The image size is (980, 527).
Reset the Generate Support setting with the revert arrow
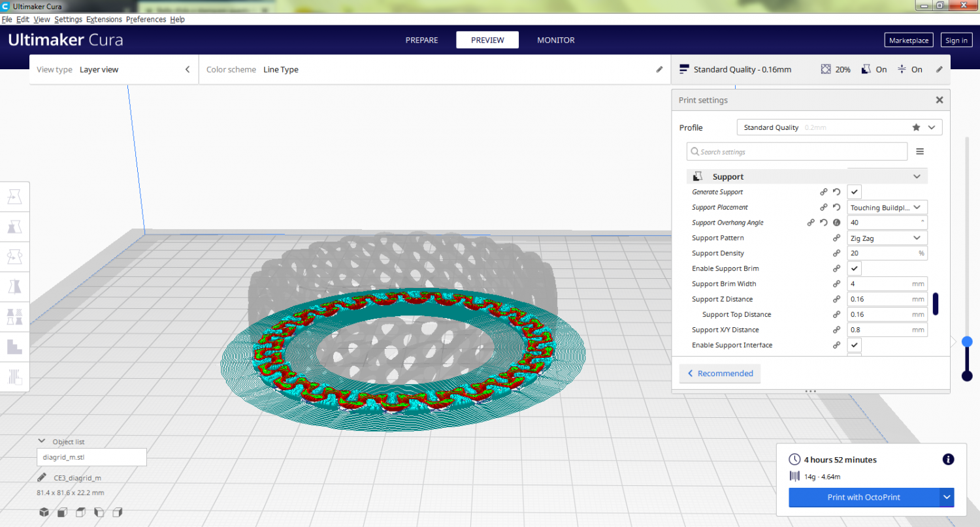pyautogui.click(x=836, y=192)
